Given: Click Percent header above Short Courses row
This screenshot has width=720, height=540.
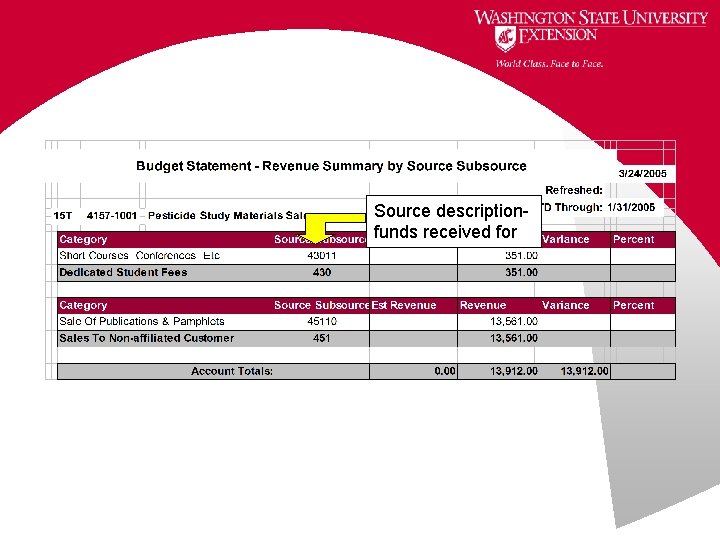Looking at the screenshot, I should pos(633,239).
